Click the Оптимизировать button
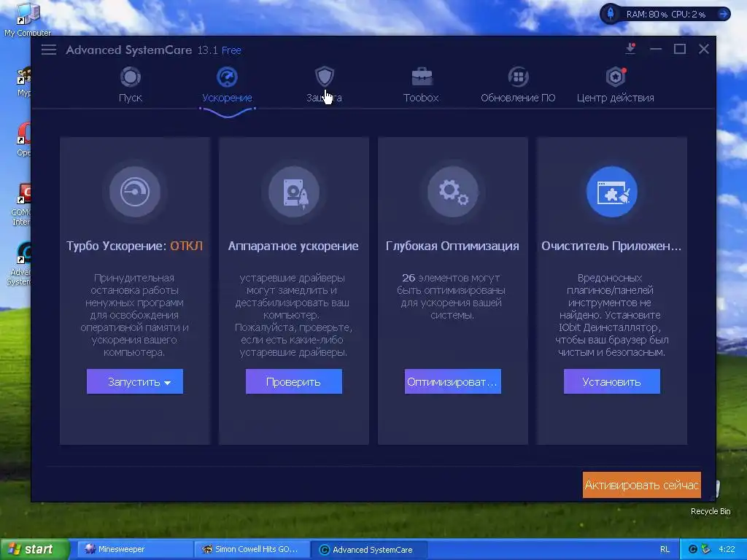 pos(453,381)
